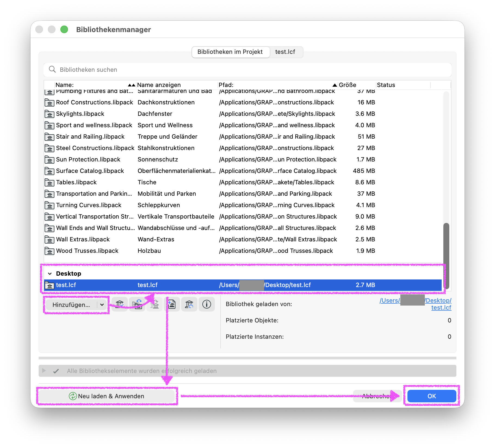Click the library remove/check icon button
Viewport: 495px width, 448px height.
coord(120,304)
